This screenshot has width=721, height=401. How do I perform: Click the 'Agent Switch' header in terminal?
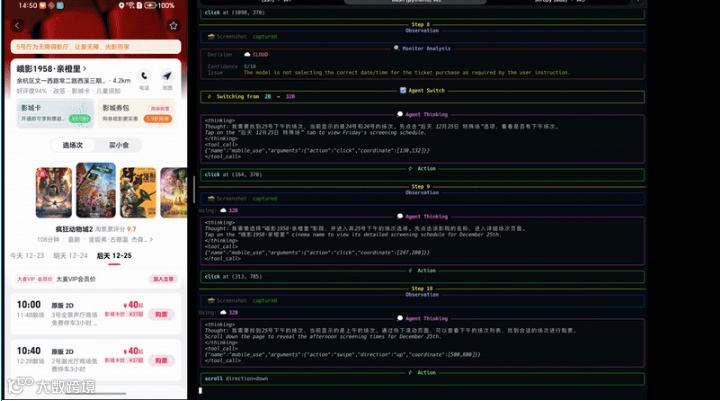pos(426,91)
